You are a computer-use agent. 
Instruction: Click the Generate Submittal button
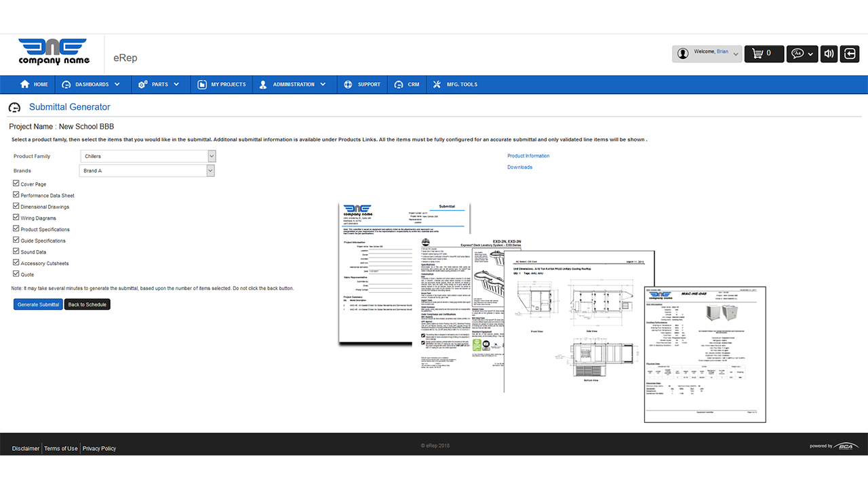pyautogui.click(x=38, y=304)
